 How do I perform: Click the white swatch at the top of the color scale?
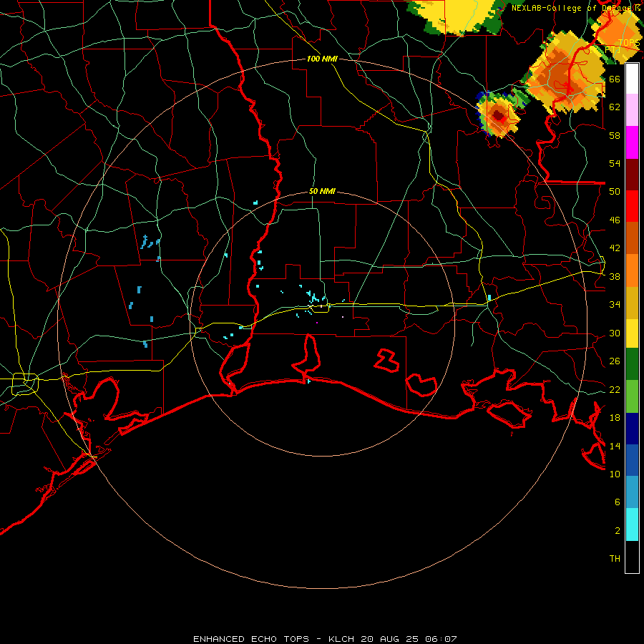click(632, 79)
